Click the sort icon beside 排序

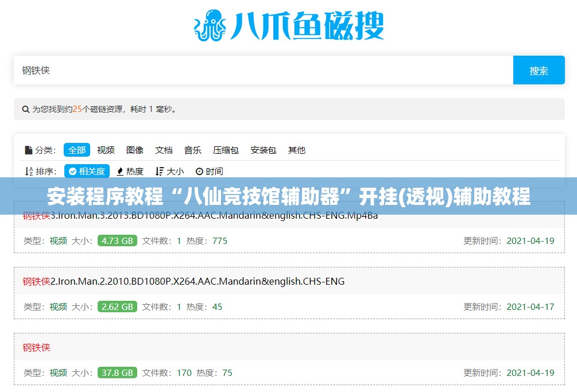point(29,172)
